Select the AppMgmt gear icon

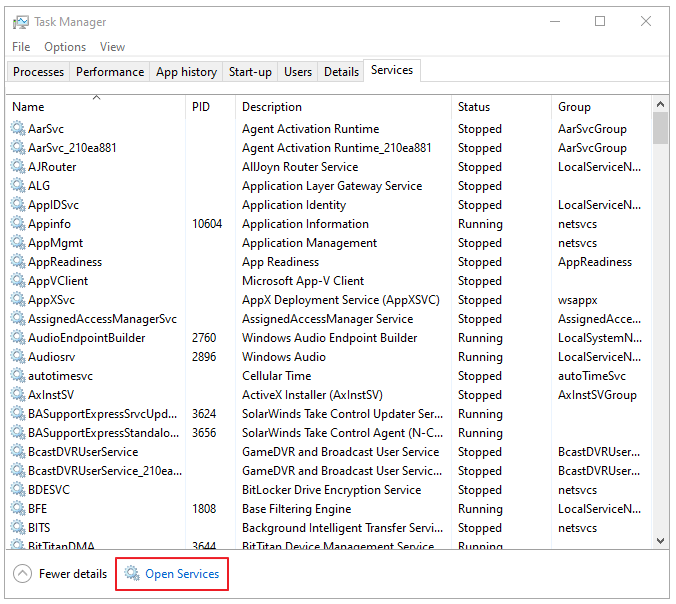point(18,242)
